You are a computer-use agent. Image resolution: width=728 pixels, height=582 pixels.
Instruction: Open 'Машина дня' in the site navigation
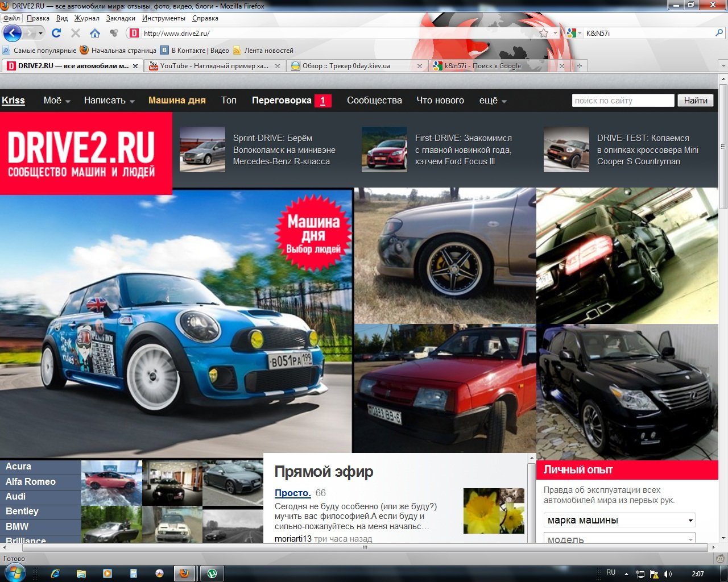pyautogui.click(x=177, y=101)
